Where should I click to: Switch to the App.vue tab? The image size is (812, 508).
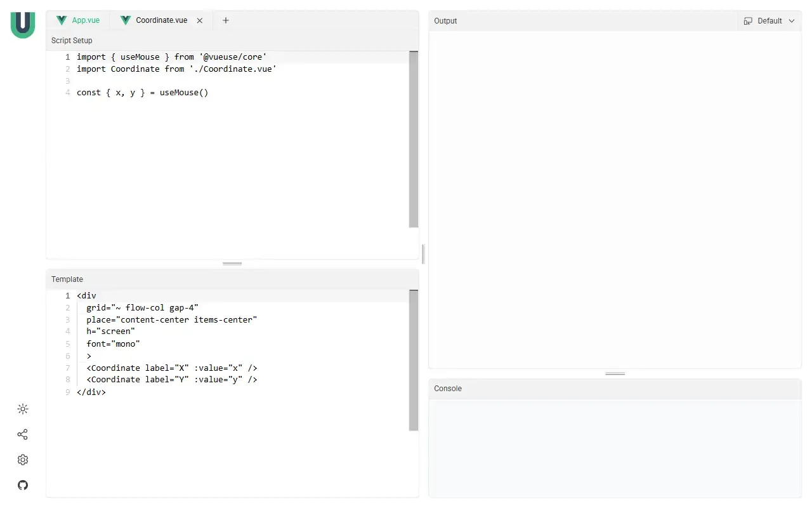pyautogui.click(x=78, y=20)
